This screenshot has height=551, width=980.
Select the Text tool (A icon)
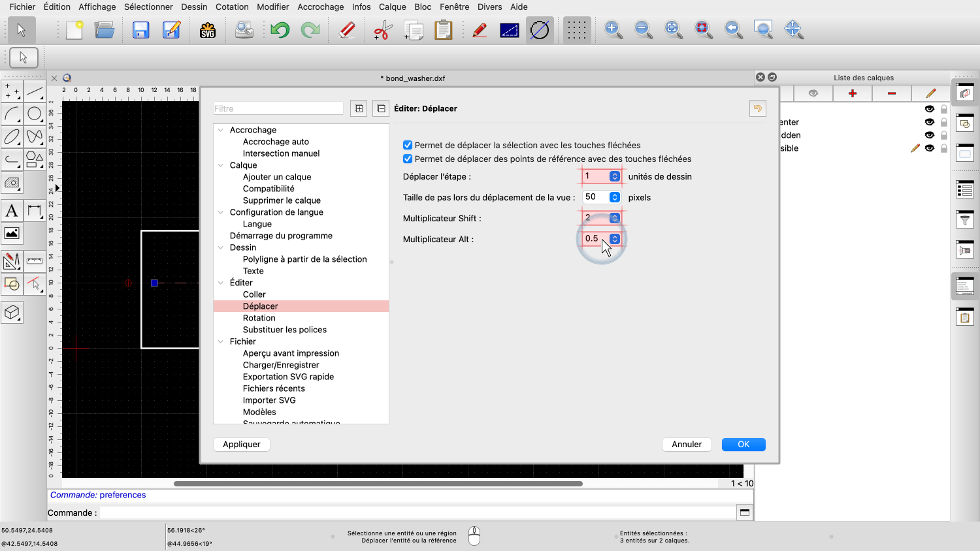click(x=12, y=211)
